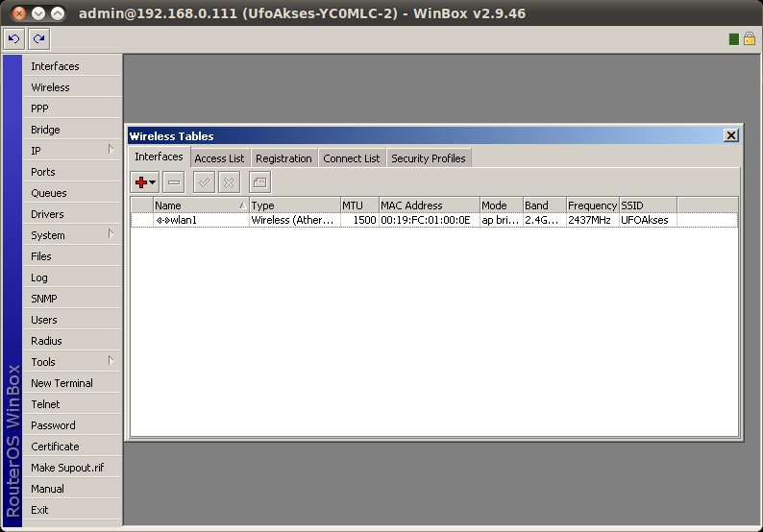The height and width of the screenshot is (532, 763).
Task: Click the Wireless (Ather... type cell
Action: pyautogui.click(x=292, y=220)
